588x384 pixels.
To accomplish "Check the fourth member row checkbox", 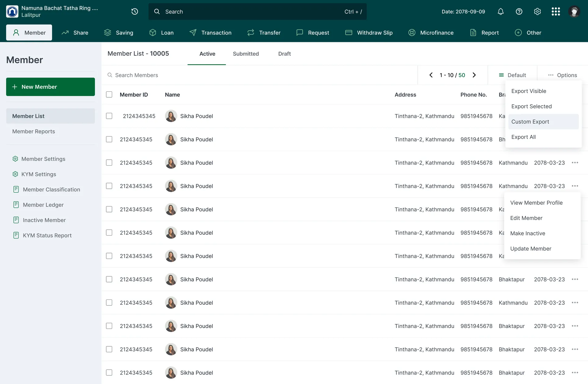I will 109,186.
